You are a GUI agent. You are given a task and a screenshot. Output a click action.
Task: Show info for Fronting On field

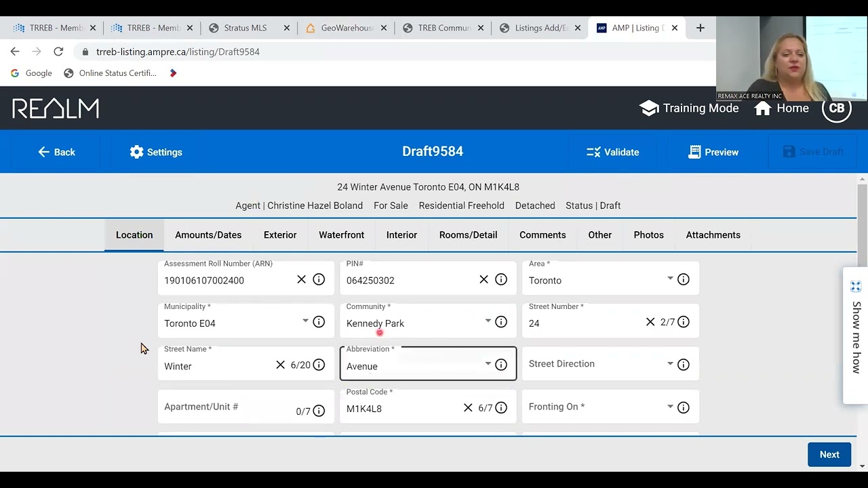(684, 407)
